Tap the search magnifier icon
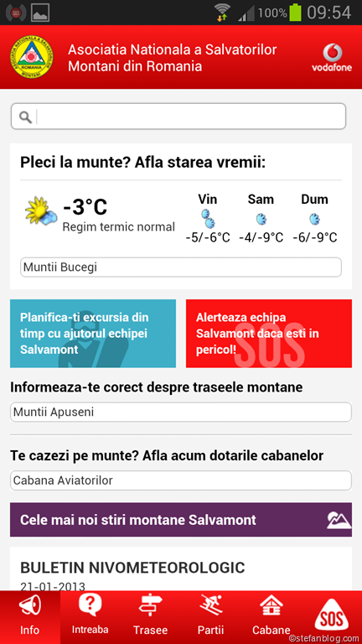Screen dimensions: 362x644 click(25, 117)
